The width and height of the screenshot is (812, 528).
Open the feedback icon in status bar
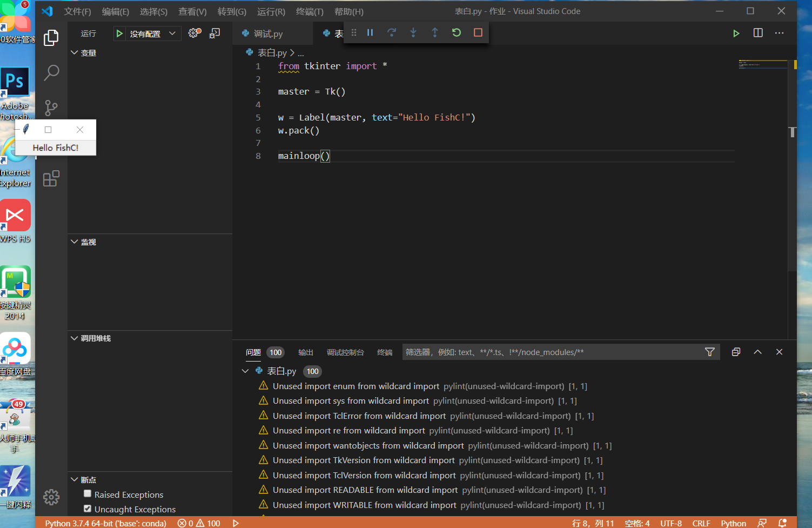pos(762,523)
